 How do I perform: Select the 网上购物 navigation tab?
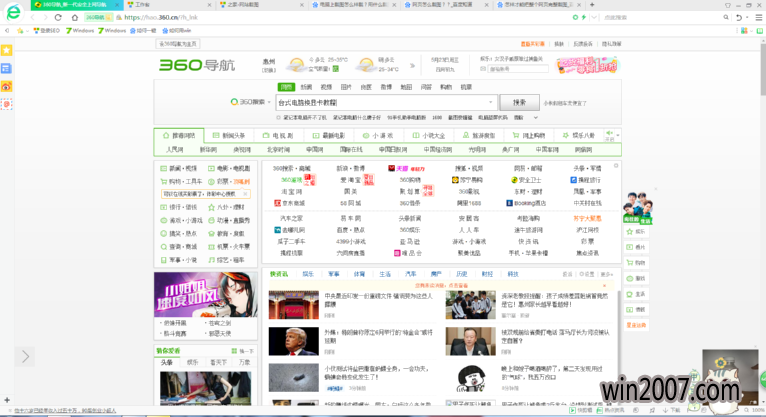(x=529, y=135)
